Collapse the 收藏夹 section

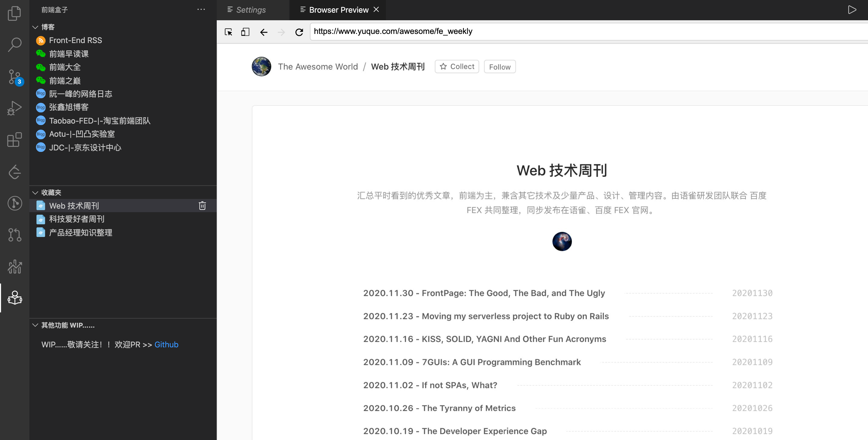tap(35, 193)
